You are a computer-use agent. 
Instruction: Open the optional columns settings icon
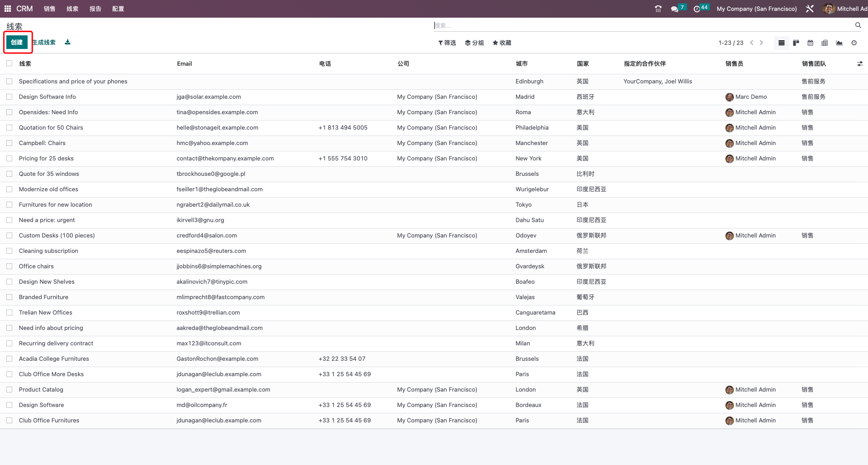(x=860, y=64)
